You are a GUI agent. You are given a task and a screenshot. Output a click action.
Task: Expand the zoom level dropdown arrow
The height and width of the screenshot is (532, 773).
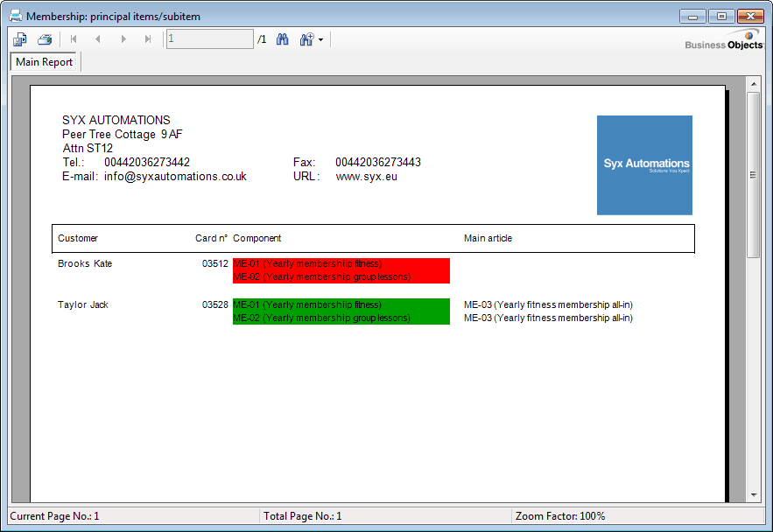point(321,40)
